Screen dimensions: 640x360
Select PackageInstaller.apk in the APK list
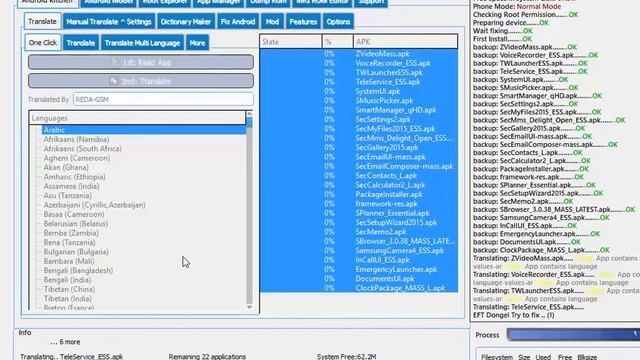(x=389, y=195)
